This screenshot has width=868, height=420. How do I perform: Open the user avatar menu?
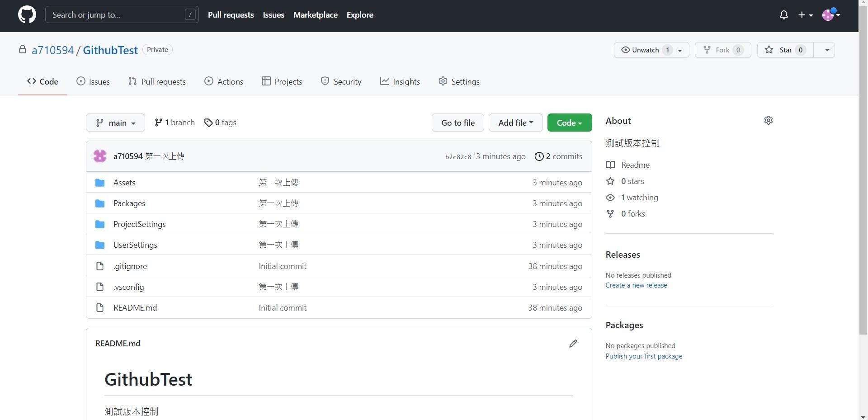point(831,15)
